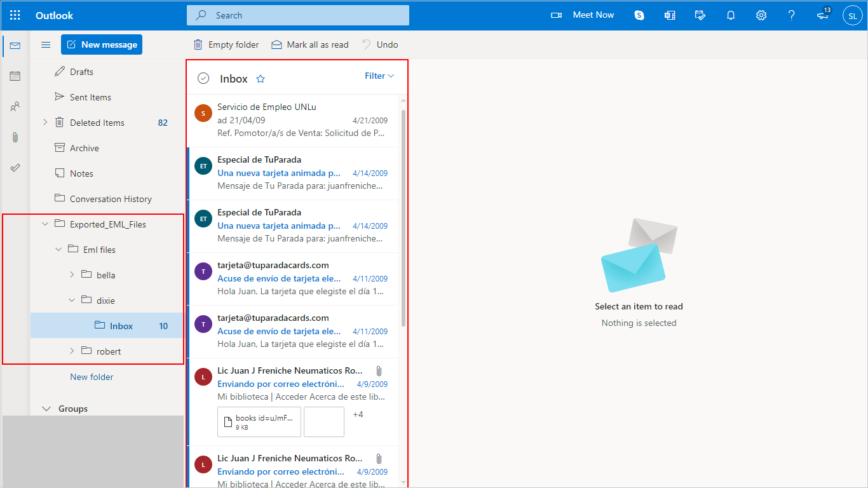868x488 pixels.
Task: Open To Do checkmark in left rail
Action: (x=15, y=168)
